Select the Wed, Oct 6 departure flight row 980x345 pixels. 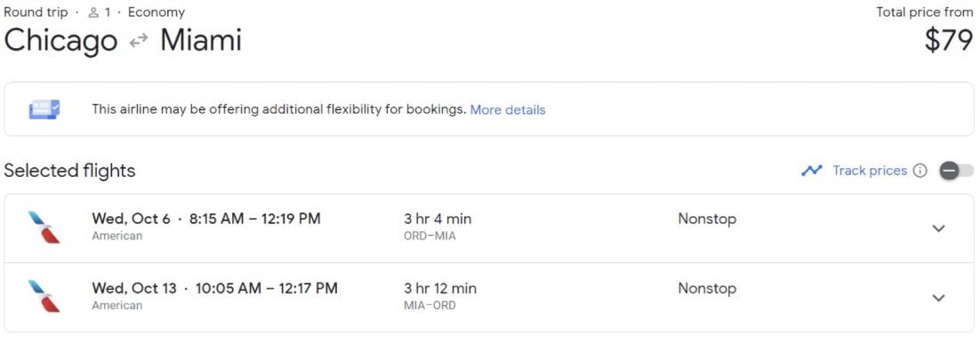(489, 229)
